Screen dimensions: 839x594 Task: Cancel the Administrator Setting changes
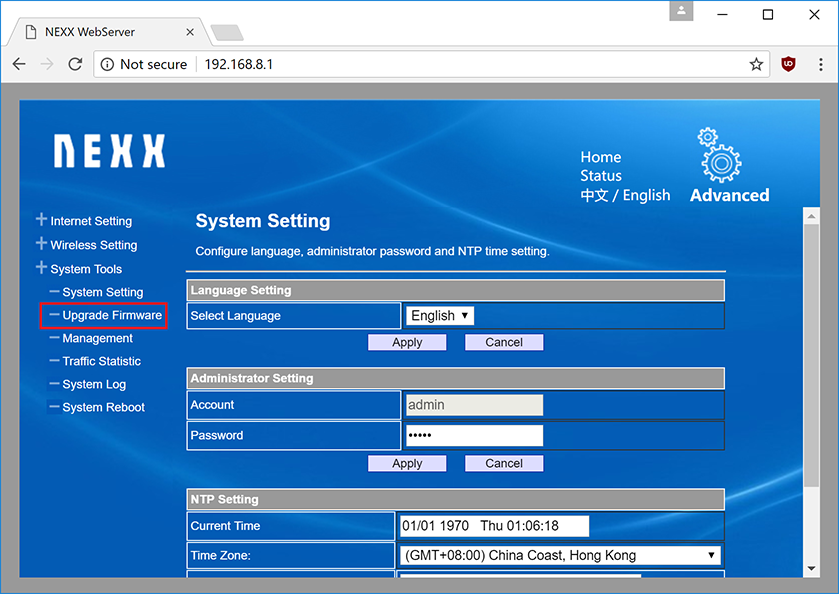pos(504,463)
